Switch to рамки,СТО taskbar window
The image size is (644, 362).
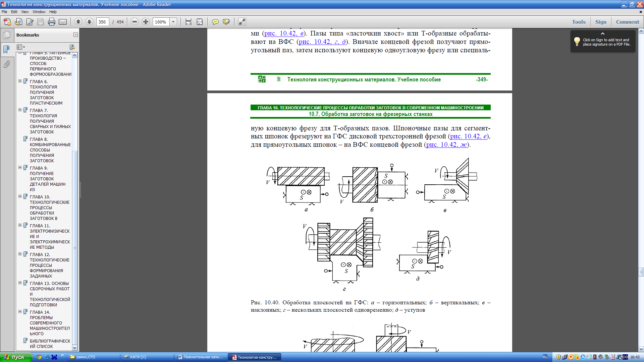[x=93, y=357]
